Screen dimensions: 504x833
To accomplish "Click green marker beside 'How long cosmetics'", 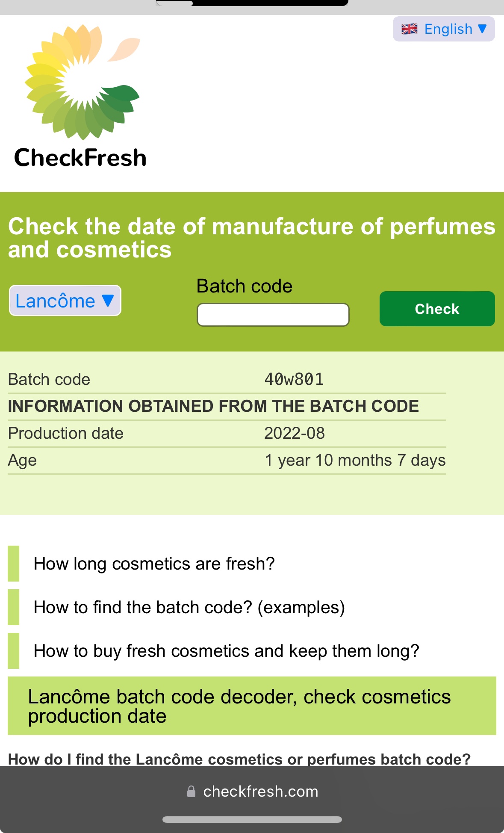I will click(x=13, y=564).
